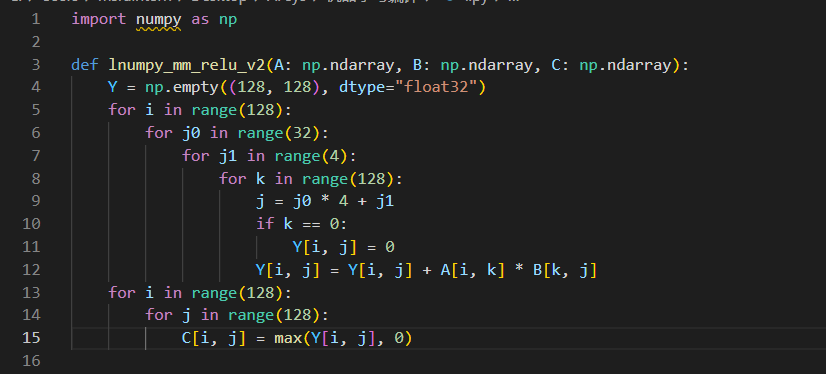Click line number 3 in the gutter
Viewport: 826px width, 374px height.
35,65
